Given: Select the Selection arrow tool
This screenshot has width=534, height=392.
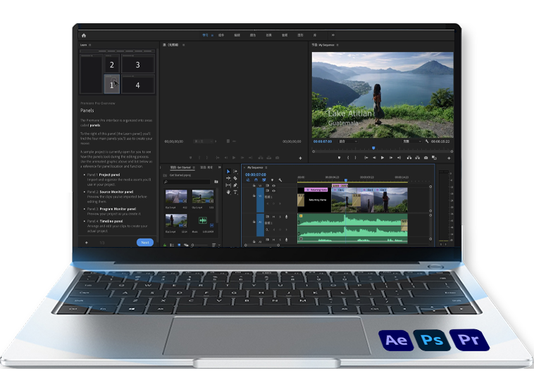Looking at the screenshot, I should (228, 171).
